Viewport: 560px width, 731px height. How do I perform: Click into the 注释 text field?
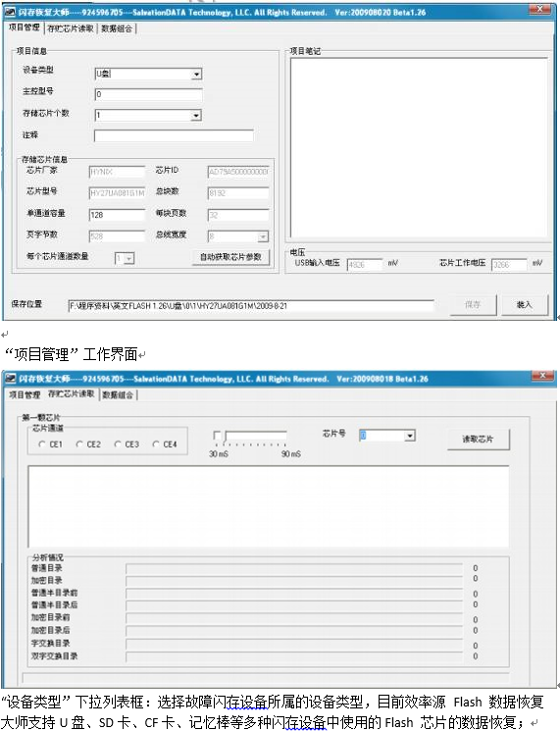(x=174, y=135)
